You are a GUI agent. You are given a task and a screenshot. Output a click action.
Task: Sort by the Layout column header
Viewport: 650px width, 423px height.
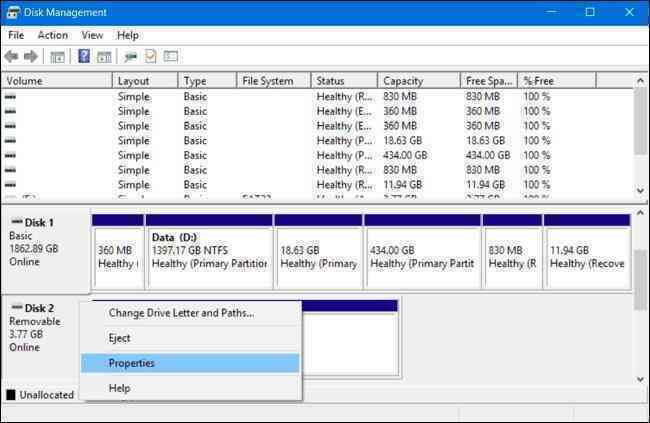(145, 81)
